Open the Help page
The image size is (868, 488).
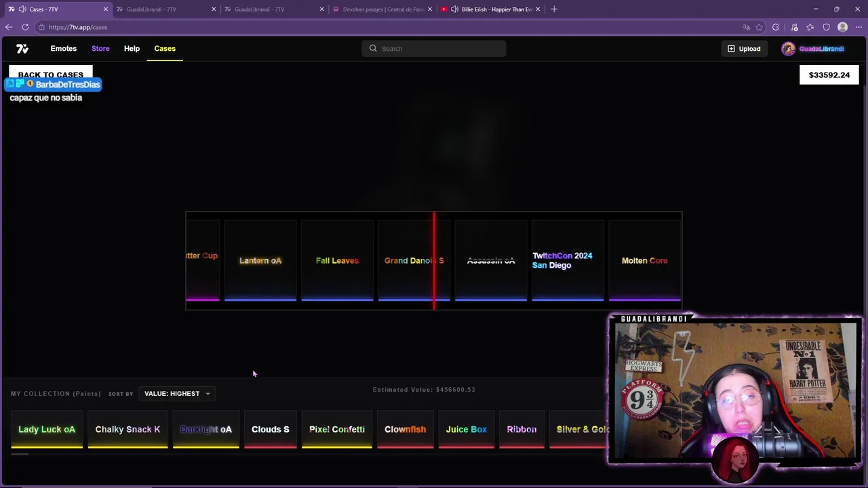132,49
